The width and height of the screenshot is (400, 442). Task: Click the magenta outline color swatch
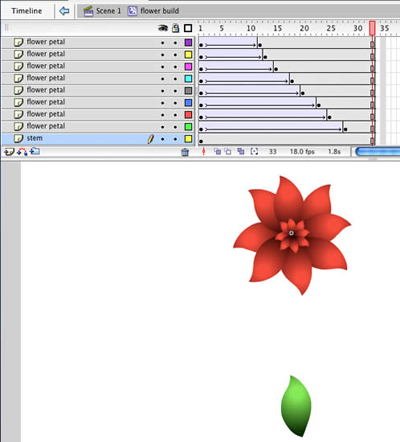[188, 66]
